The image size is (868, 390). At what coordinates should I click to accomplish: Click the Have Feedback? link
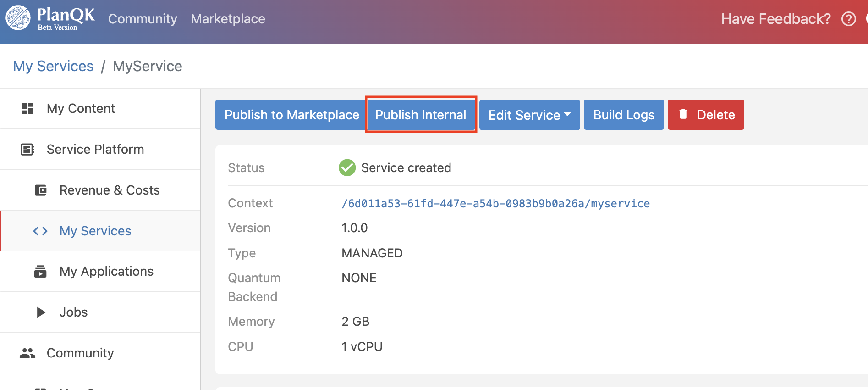775,19
